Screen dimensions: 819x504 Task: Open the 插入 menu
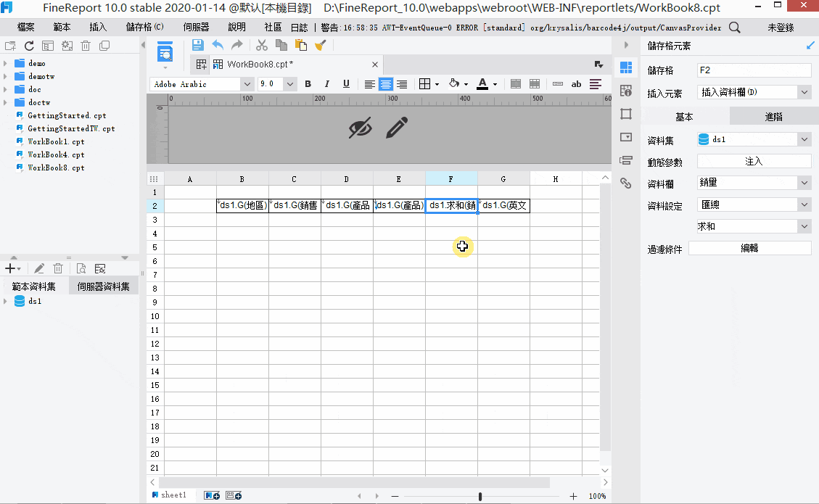tap(98, 27)
